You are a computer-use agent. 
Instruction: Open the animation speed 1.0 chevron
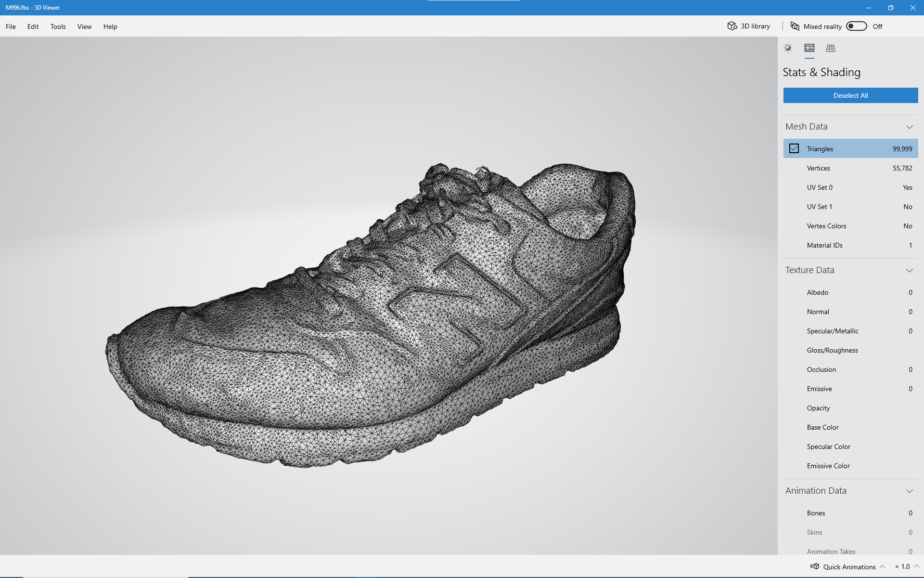pos(916,566)
